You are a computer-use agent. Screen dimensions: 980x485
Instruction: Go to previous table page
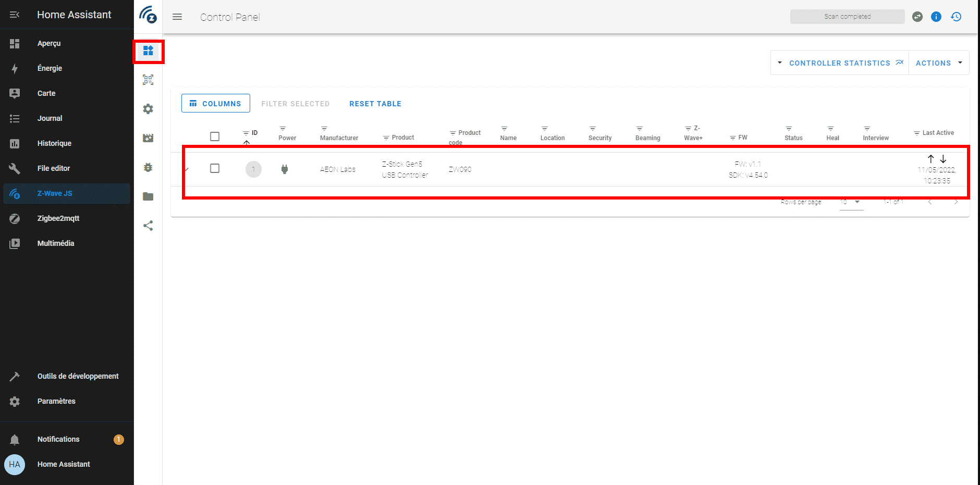(930, 202)
